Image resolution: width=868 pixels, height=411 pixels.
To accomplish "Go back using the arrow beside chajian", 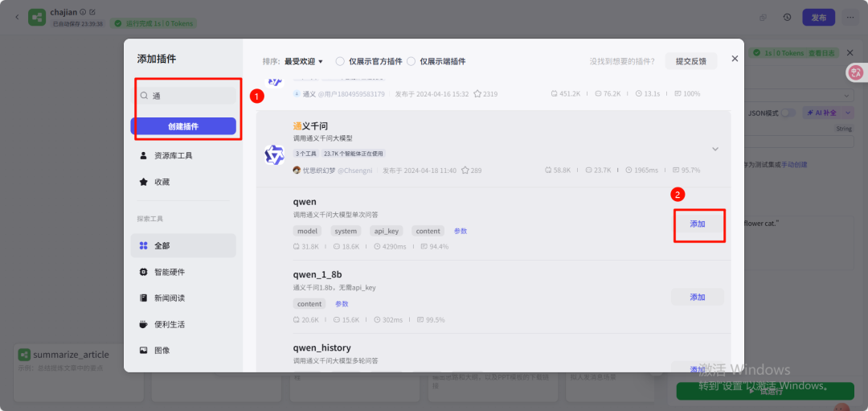I will point(17,17).
